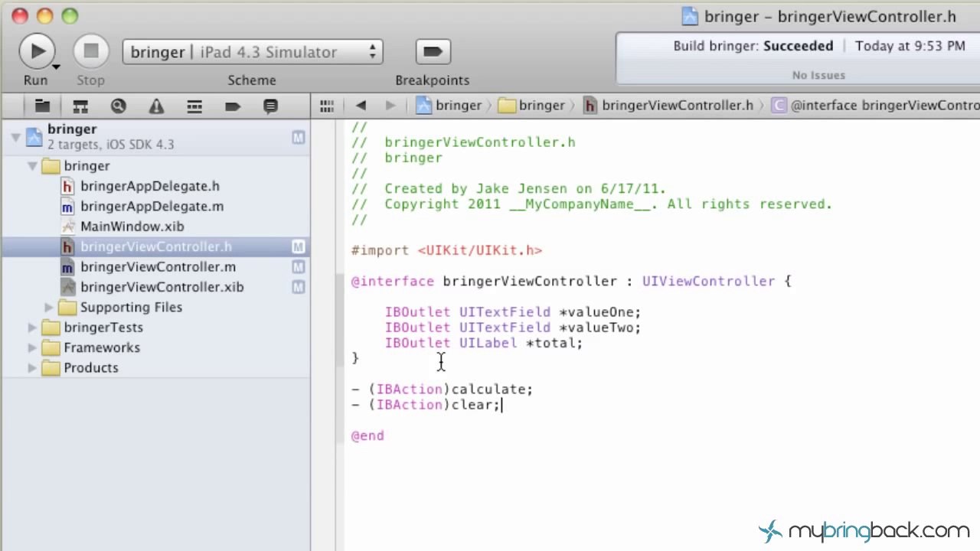
Task: Go back with the jump bar arrow
Action: coord(361,106)
